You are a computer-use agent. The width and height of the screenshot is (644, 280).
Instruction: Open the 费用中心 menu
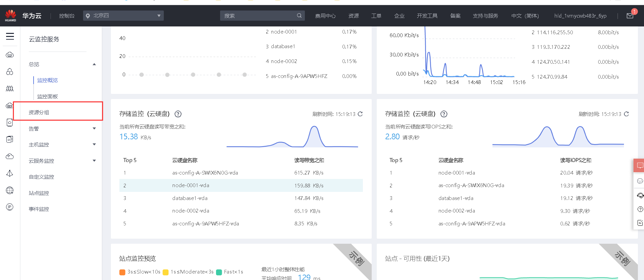(325, 16)
